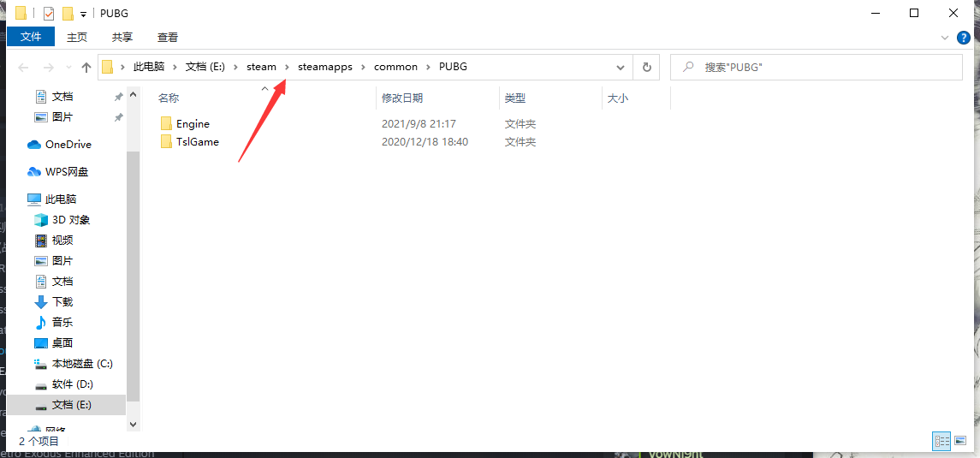Image resolution: width=980 pixels, height=458 pixels.
Task: Click the navigation pane scrollbar thumb
Action: pos(134,277)
